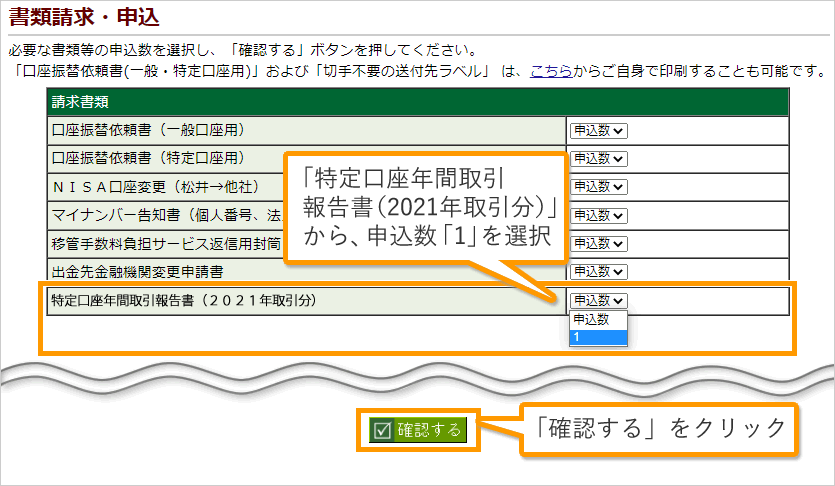Click 特定口座年間取引報告書（２０２１年取引分） row label
835x486 pixels.
tap(183, 300)
